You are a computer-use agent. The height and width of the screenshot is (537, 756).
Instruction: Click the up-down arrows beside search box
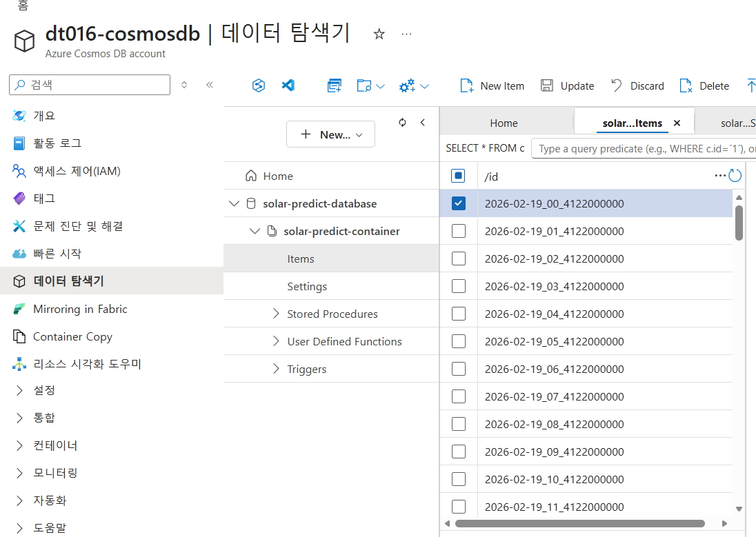click(x=183, y=85)
